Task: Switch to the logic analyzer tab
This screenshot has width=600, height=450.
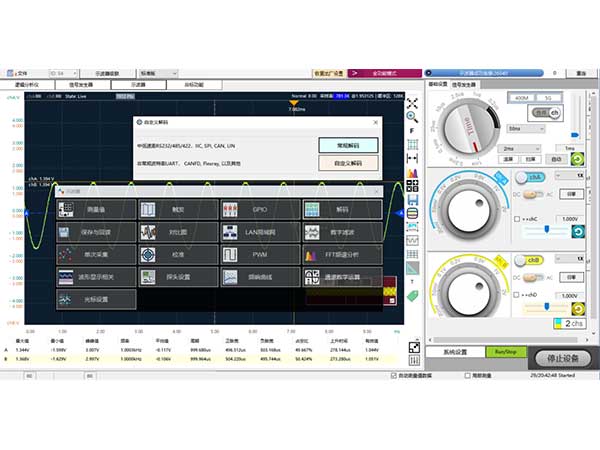Action: 27,85
